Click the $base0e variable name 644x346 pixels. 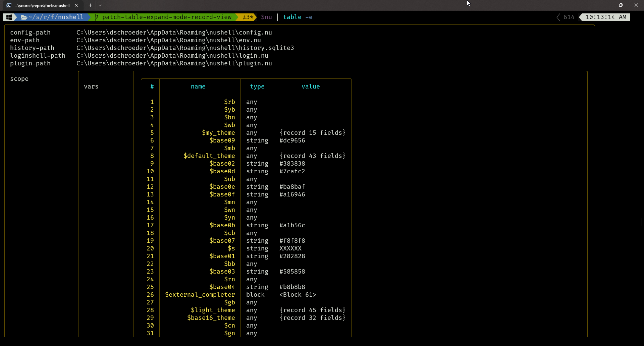coord(222,187)
